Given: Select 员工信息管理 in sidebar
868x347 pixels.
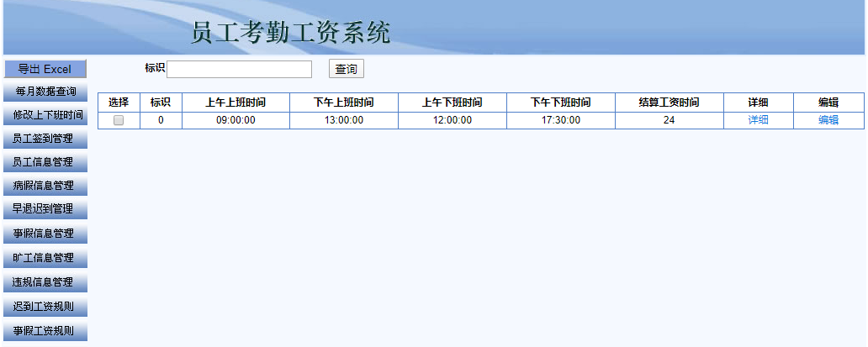Looking at the screenshot, I should [x=45, y=162].
